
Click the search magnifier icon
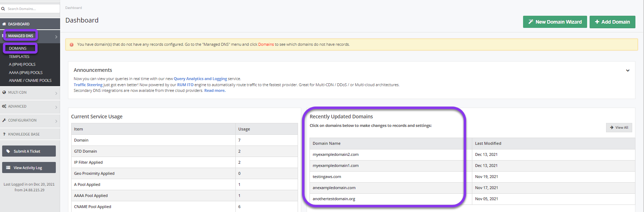click(x=3, y=9)
